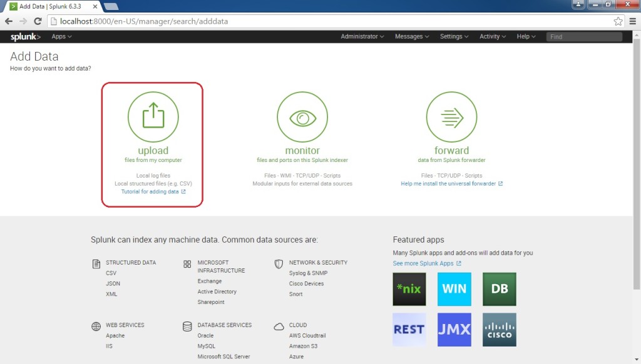
Task: Select the Monitor data option icon
Action: pos(302,116)
